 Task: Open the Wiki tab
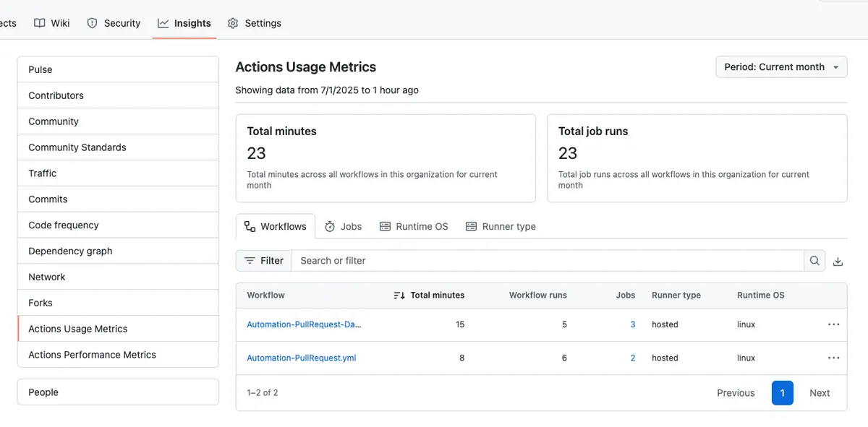52,23
